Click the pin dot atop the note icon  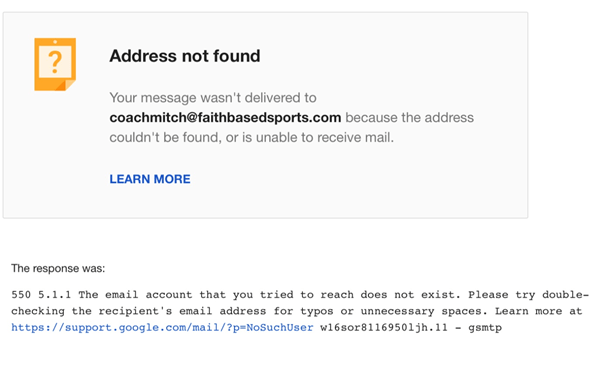[55, 41]
